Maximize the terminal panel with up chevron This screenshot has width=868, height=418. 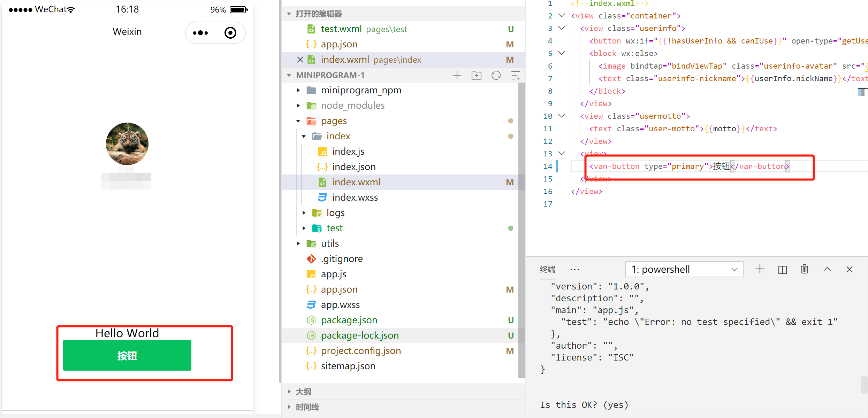[x=827, y=269]
